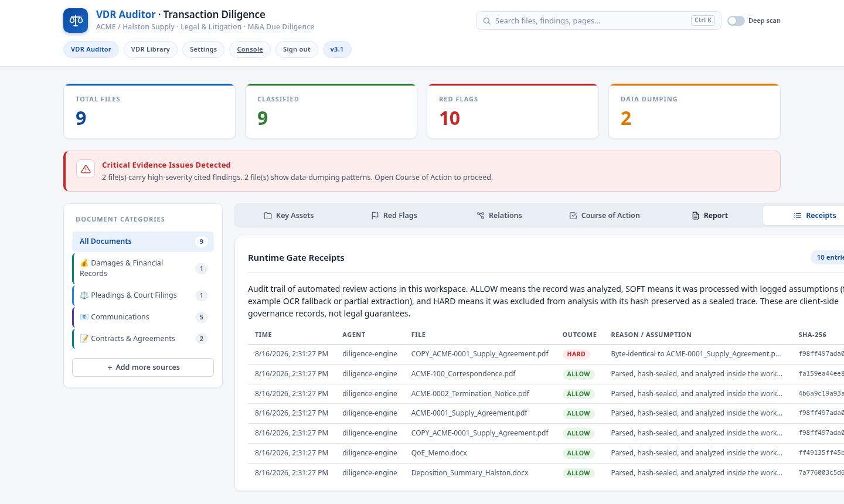Open the Key Assets tab

click(x=288, y=216)
